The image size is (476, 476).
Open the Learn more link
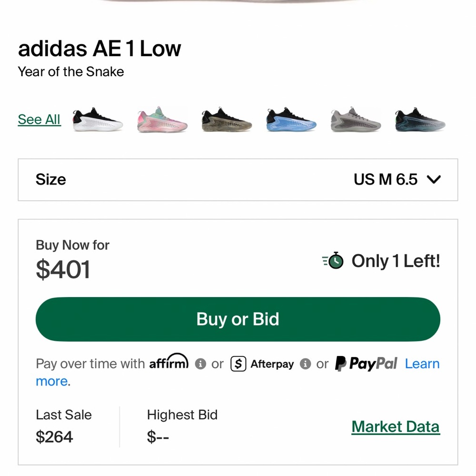422,364
